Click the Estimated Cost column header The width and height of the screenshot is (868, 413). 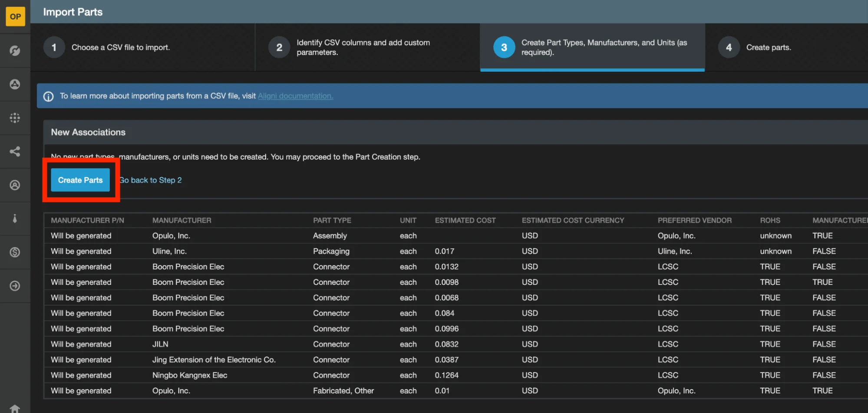pos(465,221)
